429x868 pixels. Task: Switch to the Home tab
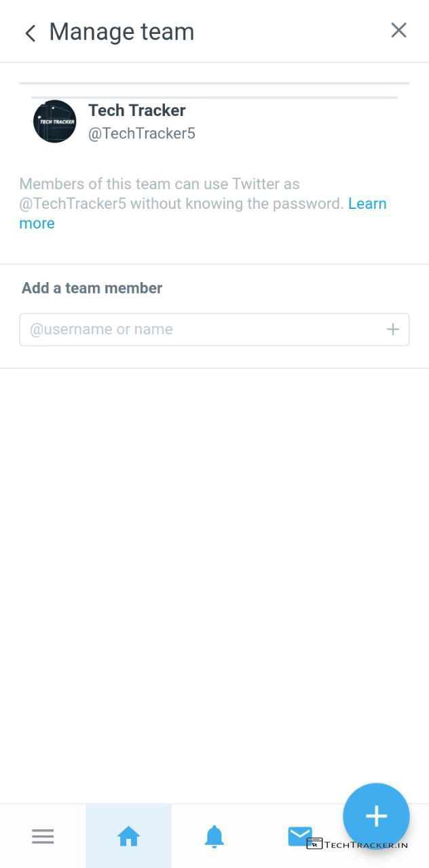point(128,837)
